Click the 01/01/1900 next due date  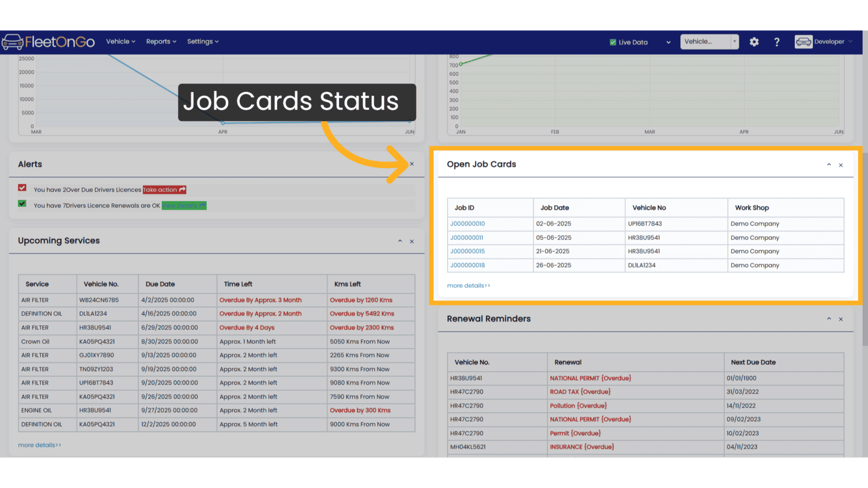pyautogui.click(x=742, y=378)
